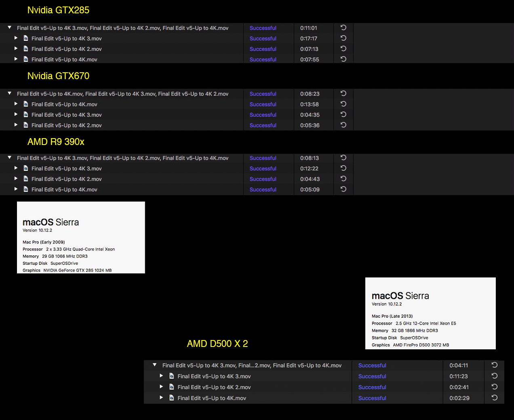Expand the job row timed 0:12:22
This screenshot has height=420, width=514.
[x=16, y=168]
